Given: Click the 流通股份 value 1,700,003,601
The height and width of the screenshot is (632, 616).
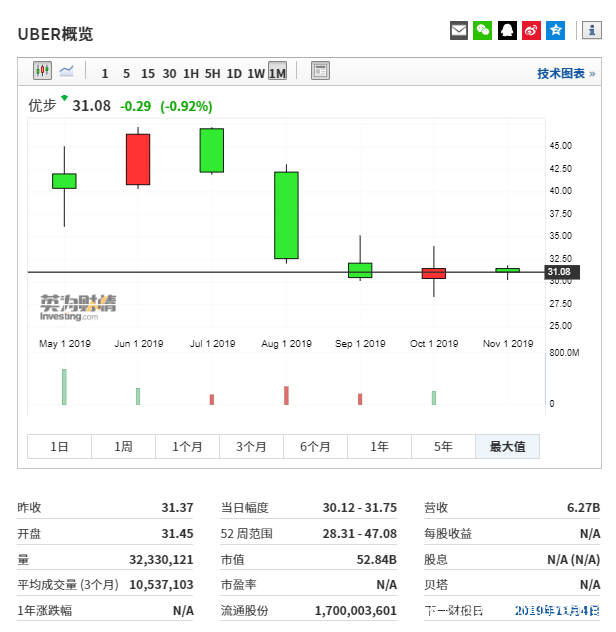Looking at the screenshot, I should pyautogui.click(x=356, y=611).
